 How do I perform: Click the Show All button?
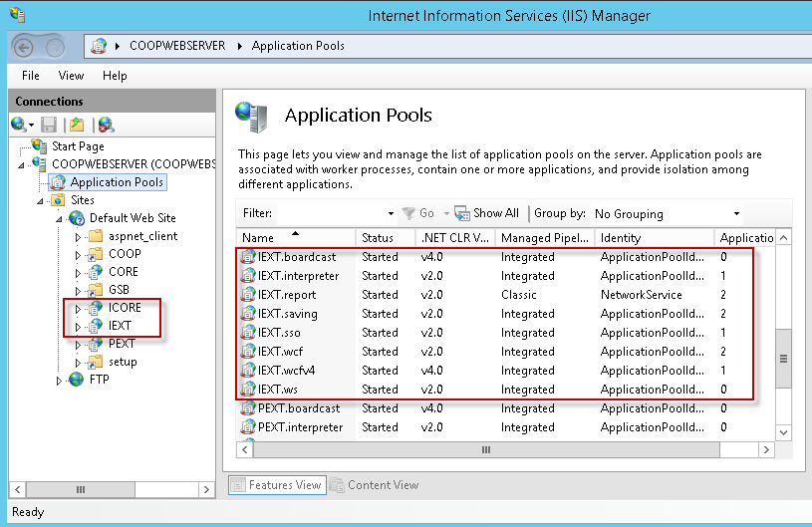[x=487, y=213]
